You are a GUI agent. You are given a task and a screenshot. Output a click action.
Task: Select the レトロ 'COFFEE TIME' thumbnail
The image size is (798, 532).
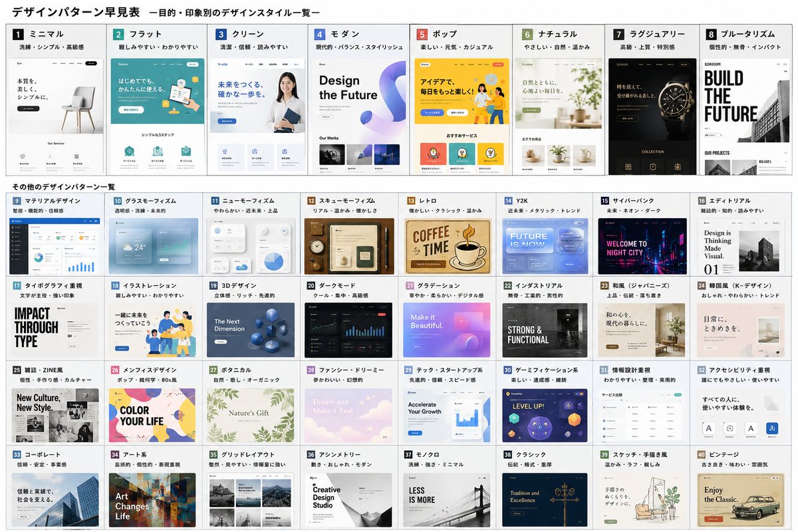tap(447, 246)
